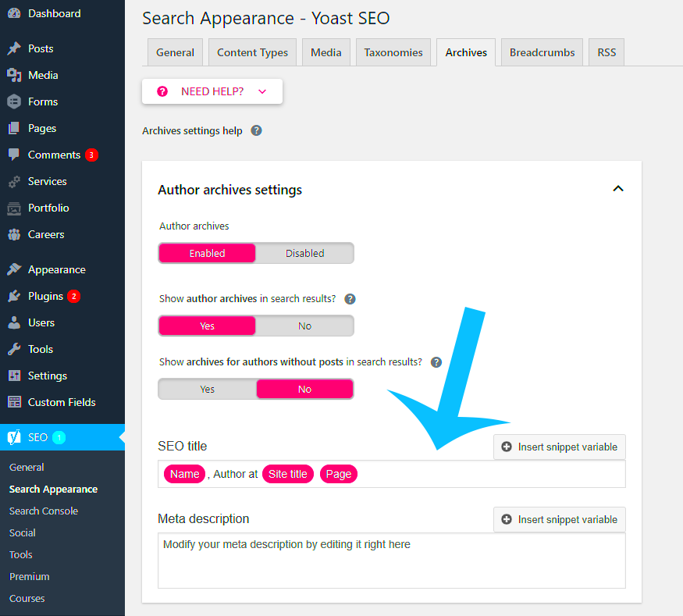
Task: Click the Site title snippet variable tag
Action: [287, 474]
